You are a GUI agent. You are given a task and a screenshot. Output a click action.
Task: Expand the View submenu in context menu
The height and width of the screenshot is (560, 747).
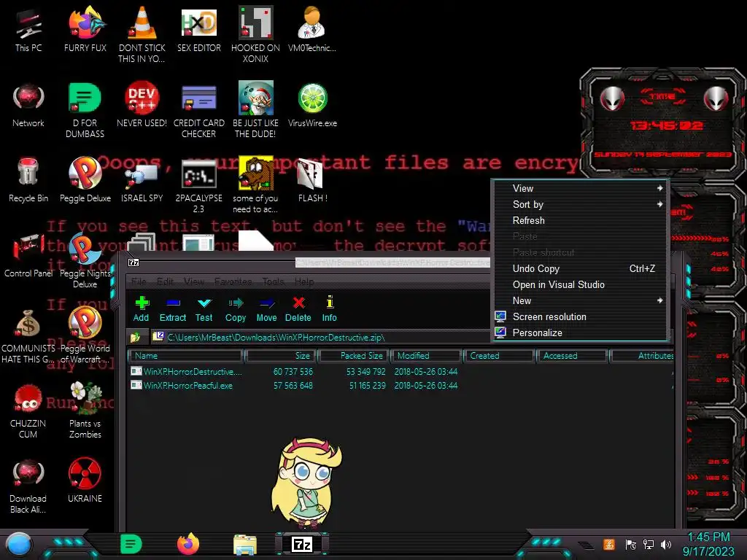point(580,188)
